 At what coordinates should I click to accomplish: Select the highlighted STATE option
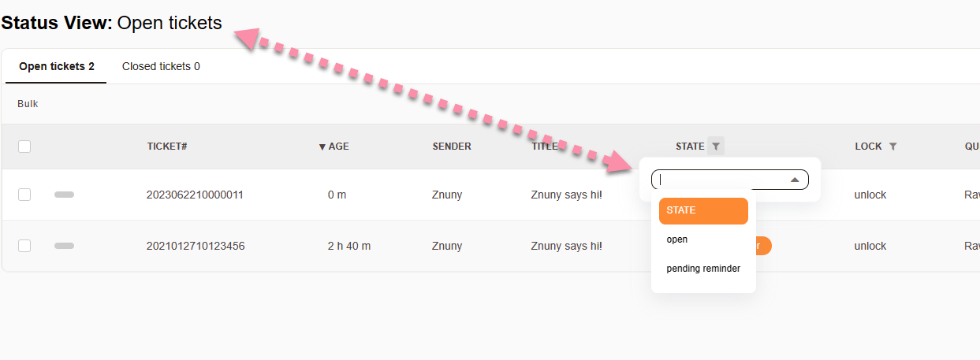702,211
